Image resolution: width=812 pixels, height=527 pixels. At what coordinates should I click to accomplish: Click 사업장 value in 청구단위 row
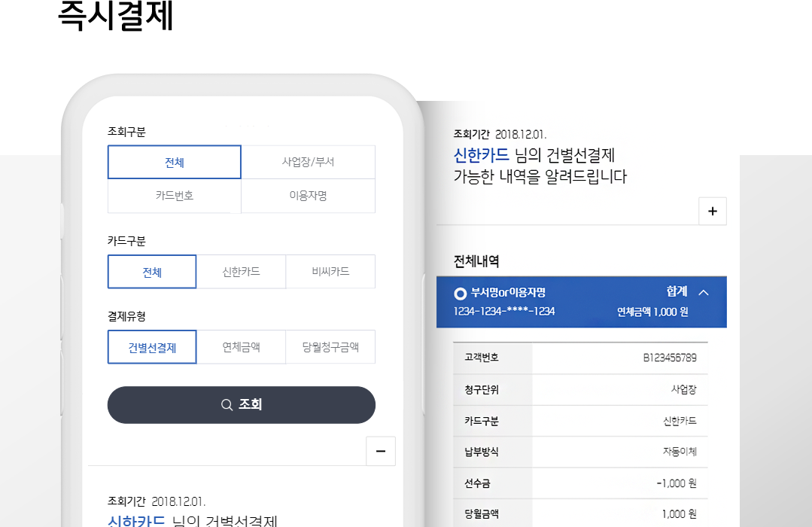tap(683, 389)
